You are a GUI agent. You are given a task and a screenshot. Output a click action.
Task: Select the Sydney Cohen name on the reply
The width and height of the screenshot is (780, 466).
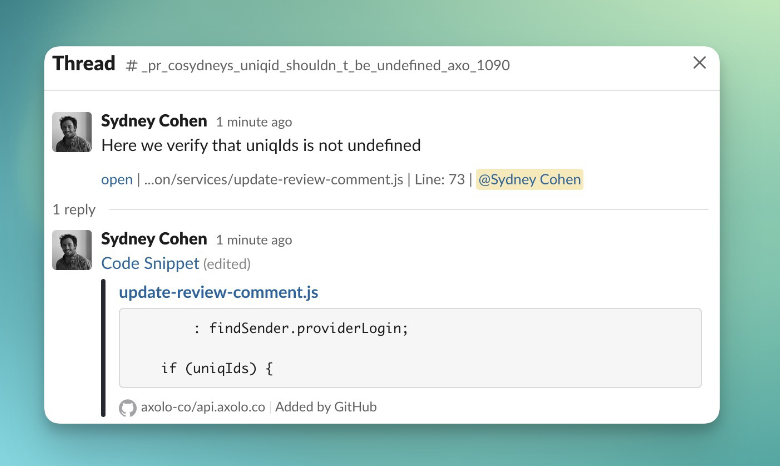(154, 239)
